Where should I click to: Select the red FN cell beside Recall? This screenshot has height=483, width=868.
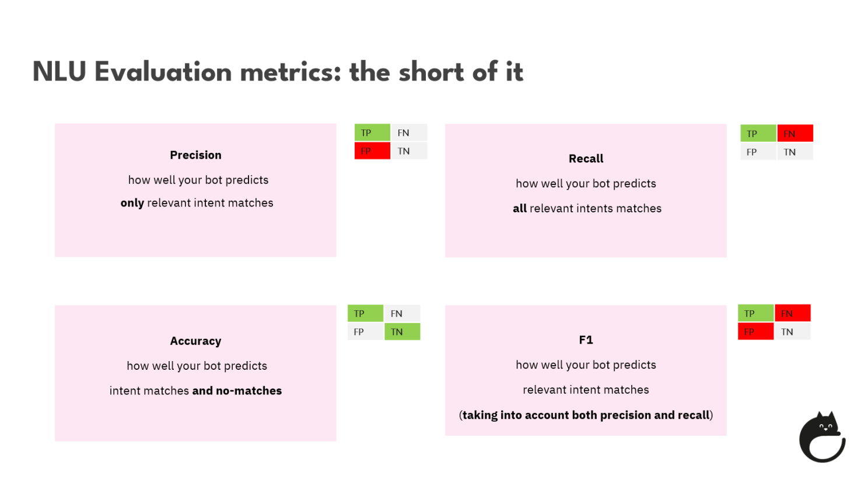[x=794, y=134]
